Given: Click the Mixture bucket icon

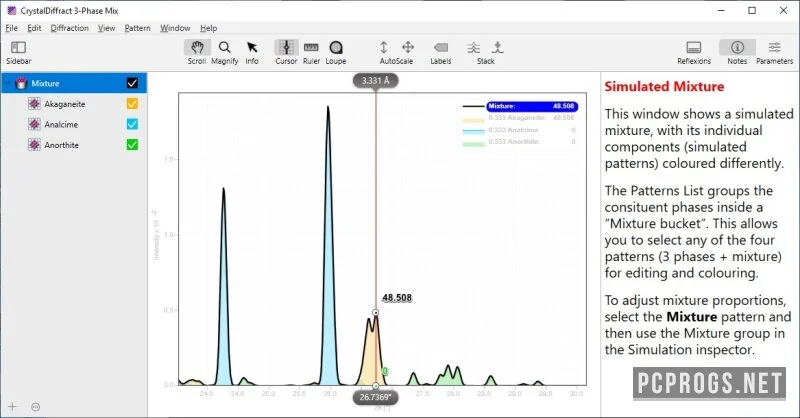Looking at the screenshot, I should point(21,83).
